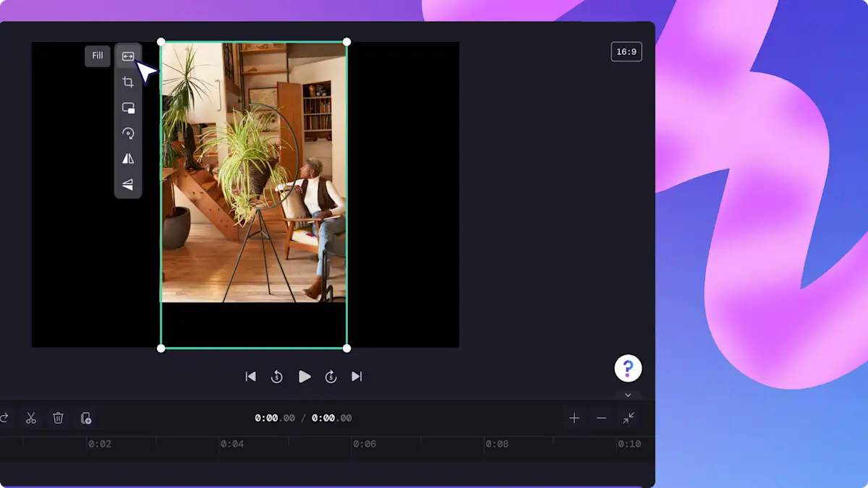Jump to the end of the video

click(356, 377)
